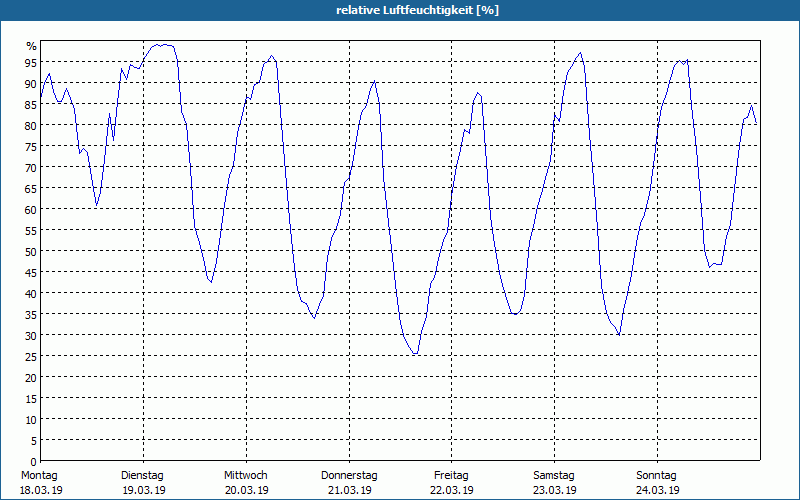Click the 80 y-axis value
Image resolution: width=800 pixels, height=500 pixels.
click(x=31, y=126)
